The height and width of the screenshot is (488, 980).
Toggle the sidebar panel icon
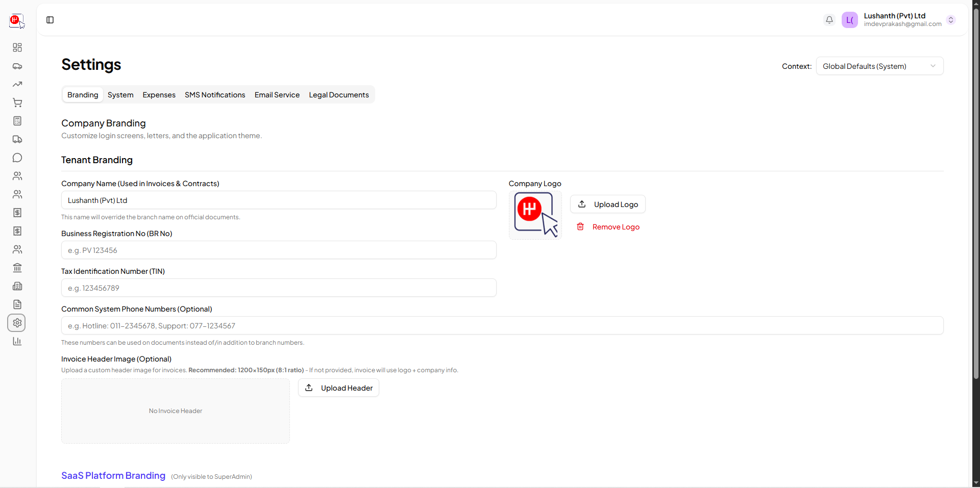pyautogui.click(x=50, y=20)
